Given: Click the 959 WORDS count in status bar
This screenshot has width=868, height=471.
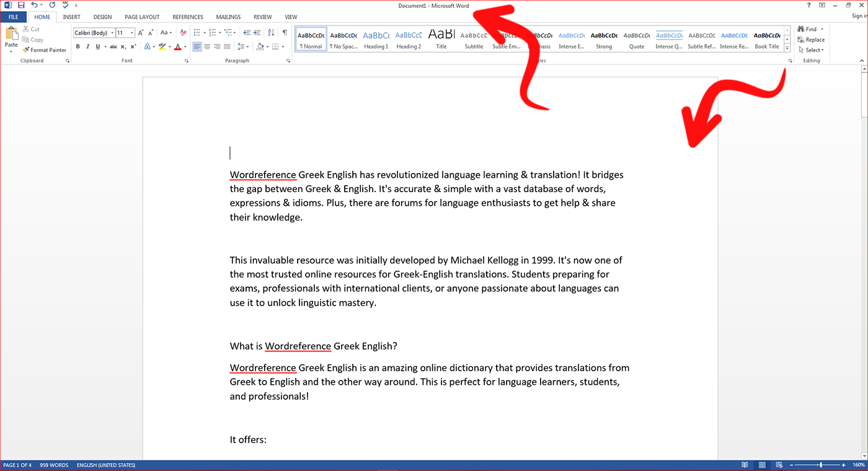Looking at the screenshot, I should pos(54,465).
